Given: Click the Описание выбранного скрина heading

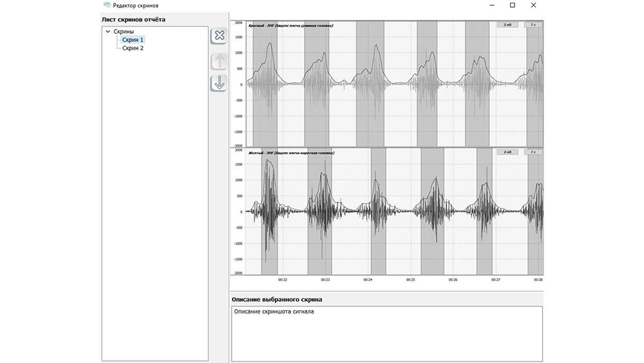Looking at the screenshot, I should (277, 299).
